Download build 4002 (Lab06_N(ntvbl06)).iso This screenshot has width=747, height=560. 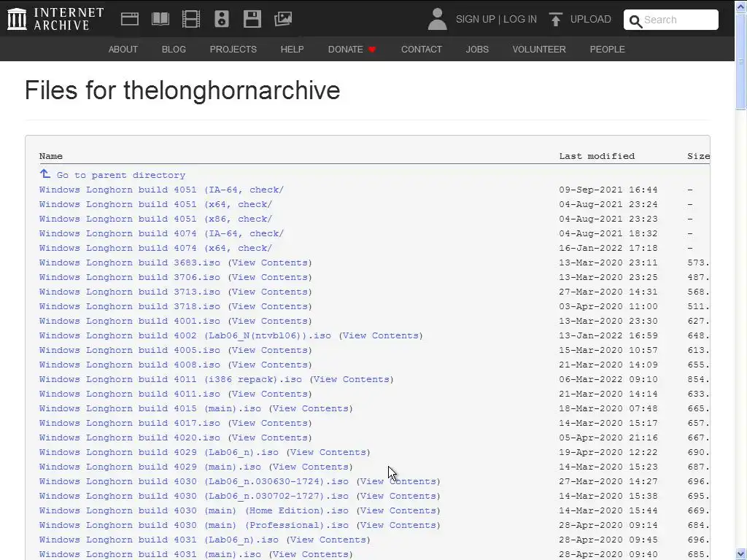click(185, 335)
